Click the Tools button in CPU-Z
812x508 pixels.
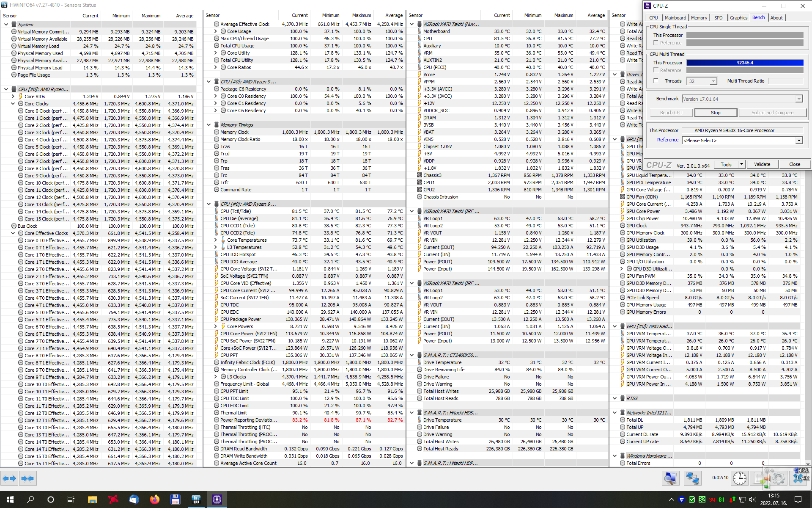click(x=726, y=164)
